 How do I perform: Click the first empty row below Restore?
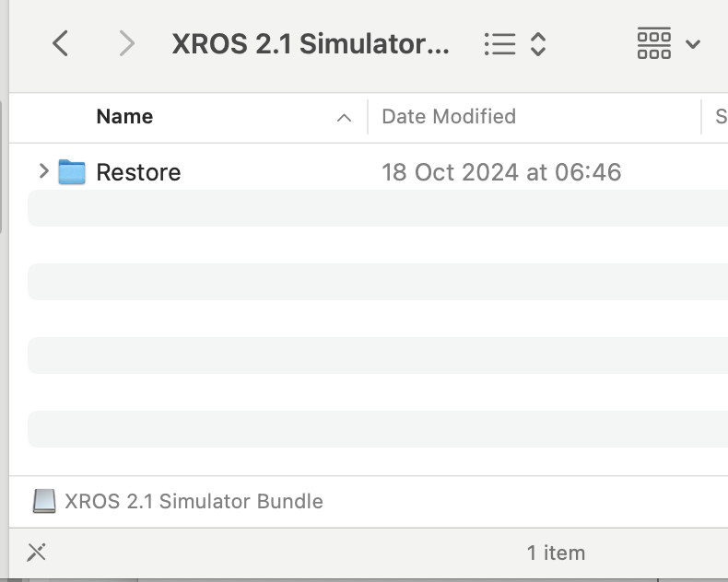[x=378, y=208]
